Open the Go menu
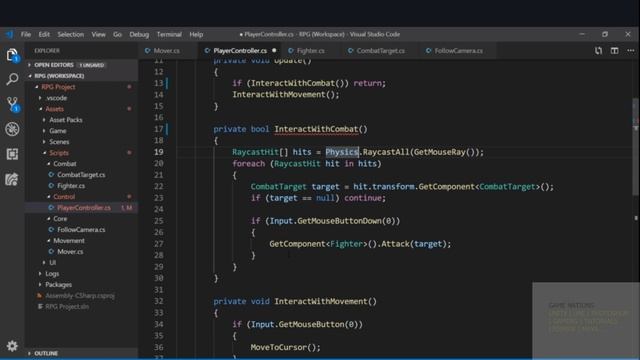The width and height of the screenshot is (640, 360). 118,34
